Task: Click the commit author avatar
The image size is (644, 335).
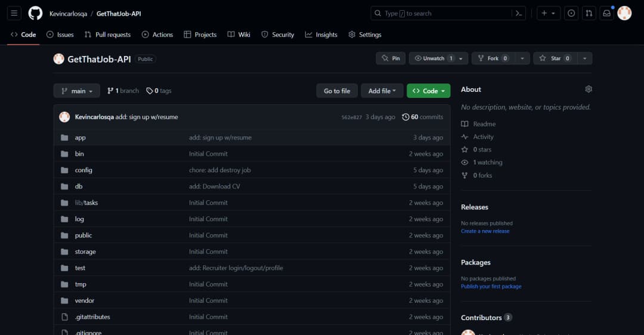Action: [64, 117]
